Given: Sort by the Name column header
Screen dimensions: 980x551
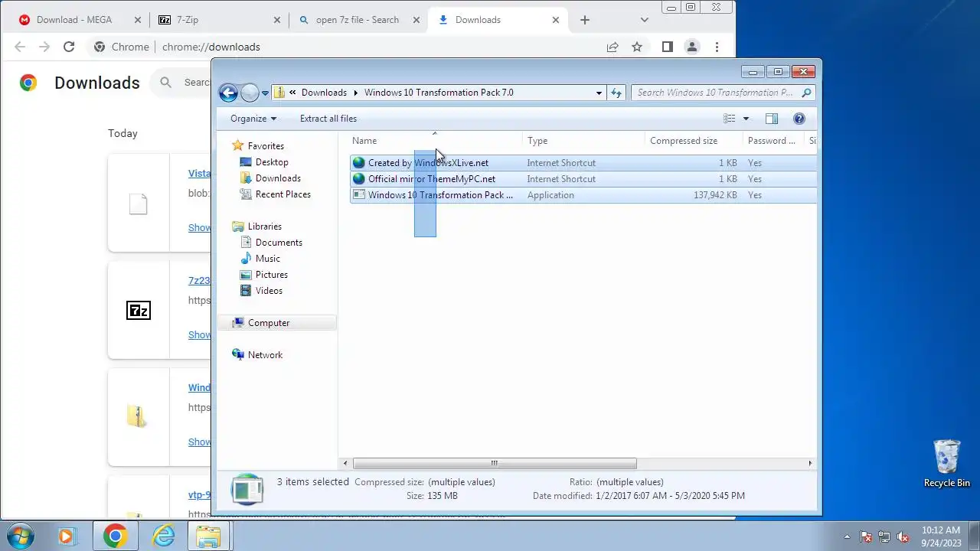Looking at the screenshot, I should tap(436, 141).
